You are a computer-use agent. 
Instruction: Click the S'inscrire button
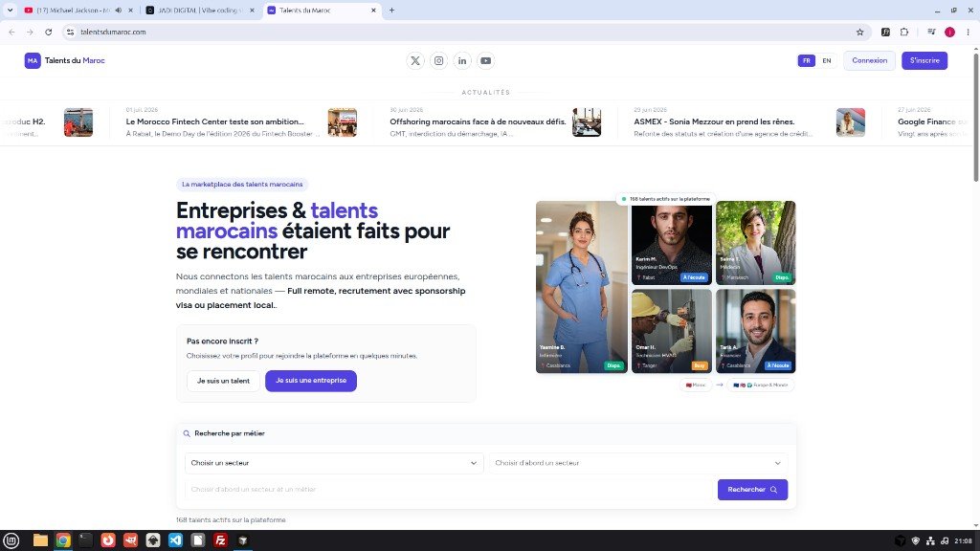tap(924, 60)
